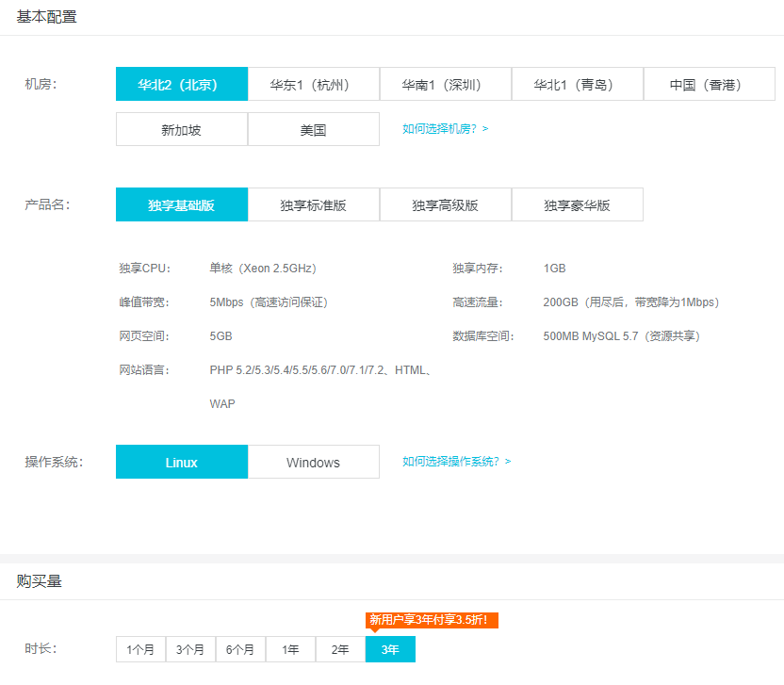Select the 独享豪华版 product
Image resolution: width=784 pixels, height=685 pixels.
click(x=577, y=204)
